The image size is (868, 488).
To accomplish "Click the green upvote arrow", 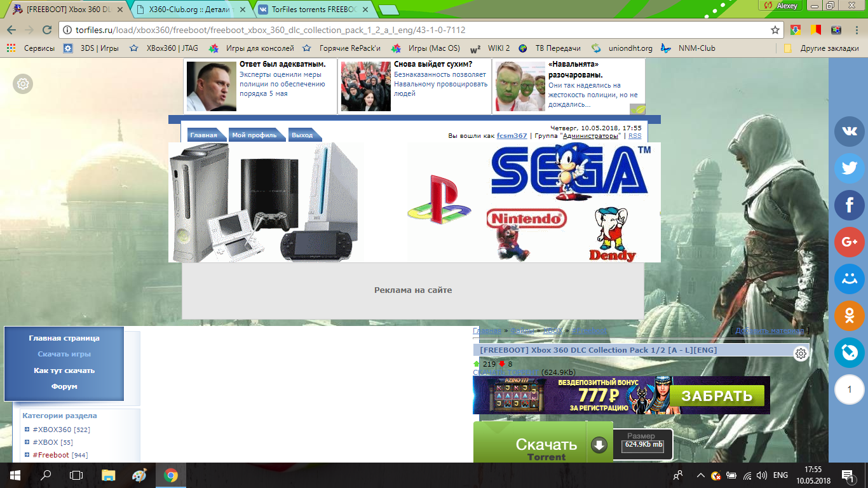I will tap(477, 364).
